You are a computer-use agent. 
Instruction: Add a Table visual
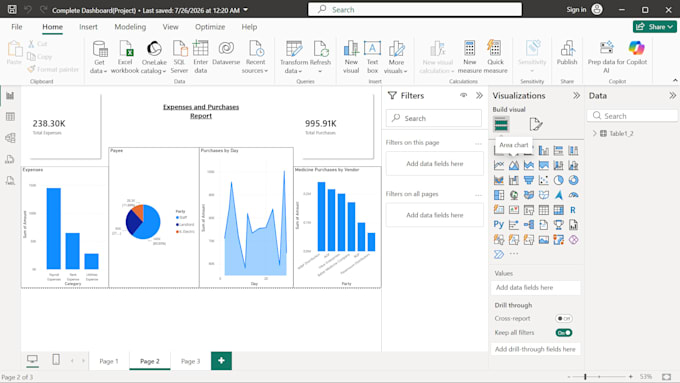pyautogui.click(x=544, y=210)
